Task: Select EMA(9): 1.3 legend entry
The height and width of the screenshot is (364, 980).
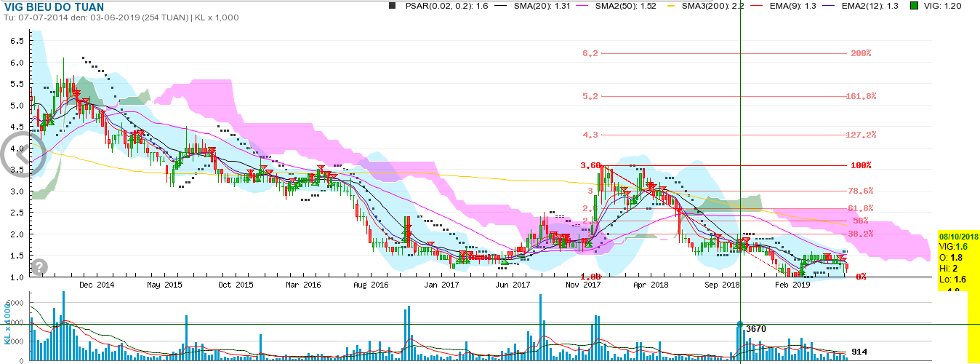Action: coord(792,6)
